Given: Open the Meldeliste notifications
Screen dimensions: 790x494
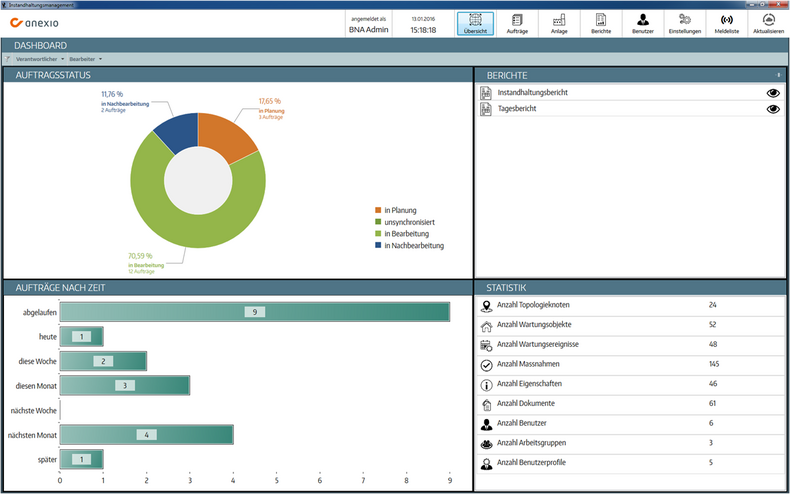Looking at the screenshot, I should point(727,23).
